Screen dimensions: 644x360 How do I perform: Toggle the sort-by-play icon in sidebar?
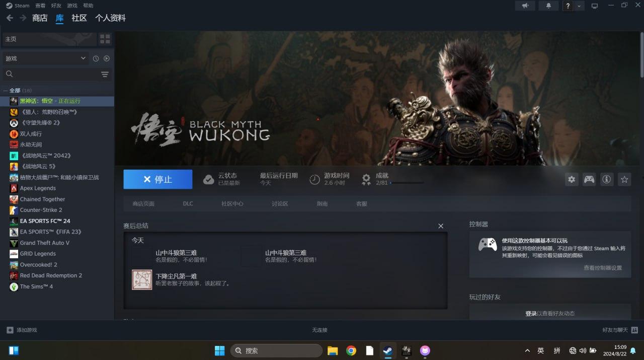coord(106,58)
